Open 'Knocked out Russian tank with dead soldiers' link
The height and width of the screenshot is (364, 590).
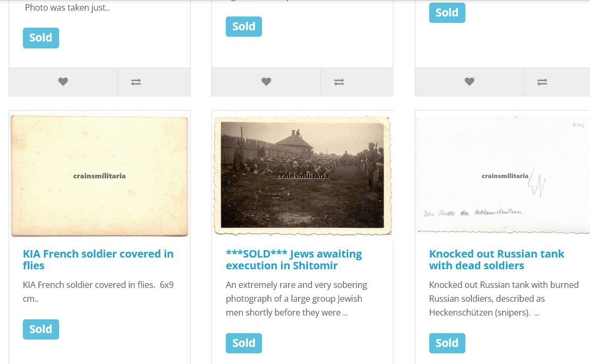[x=496, y=260]
